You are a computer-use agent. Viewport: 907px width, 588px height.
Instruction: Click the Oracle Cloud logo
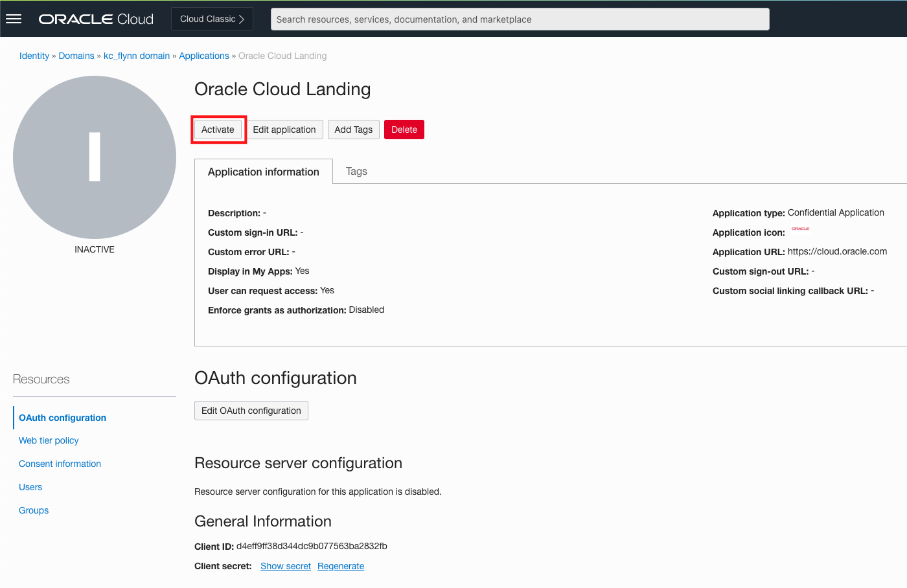[96, 19]
